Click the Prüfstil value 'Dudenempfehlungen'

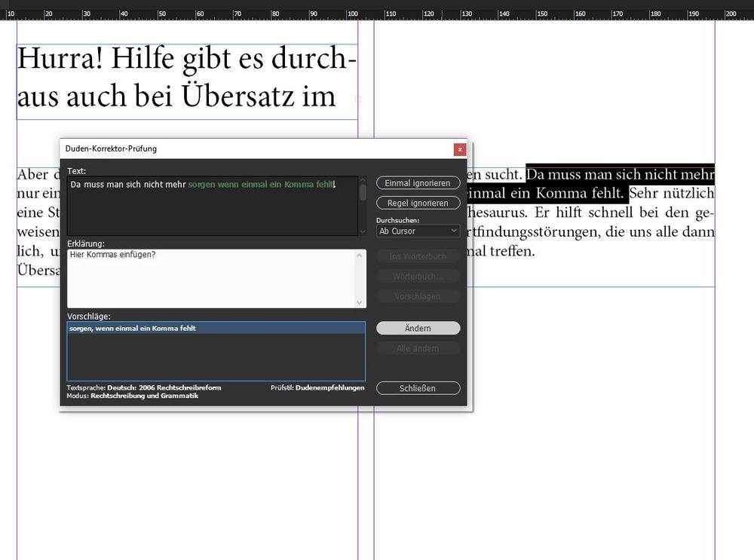330,388
